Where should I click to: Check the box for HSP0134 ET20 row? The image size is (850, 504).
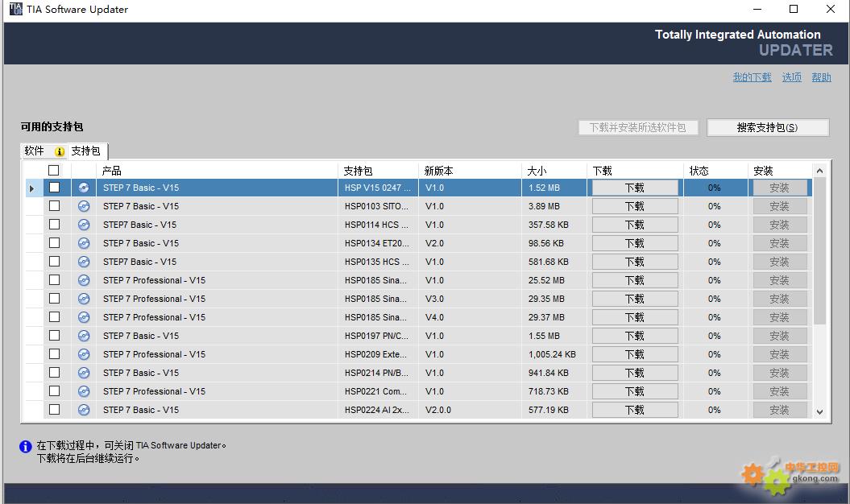(x=54, y=242)
